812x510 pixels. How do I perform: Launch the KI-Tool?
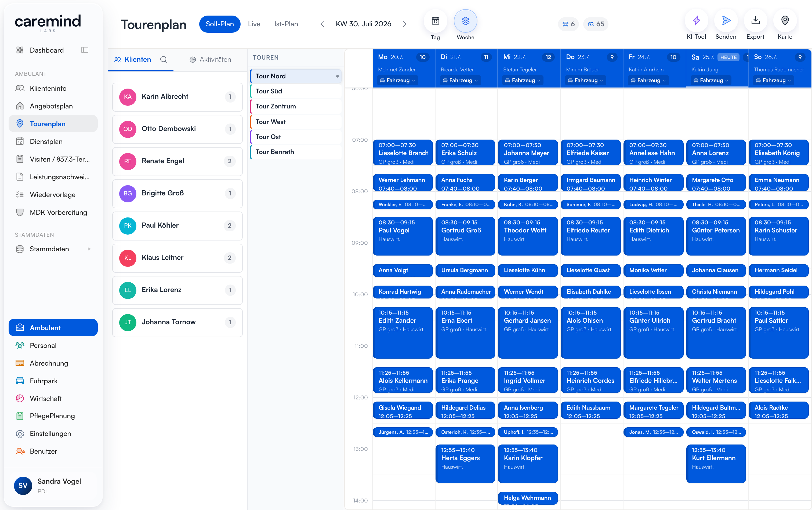696,21
